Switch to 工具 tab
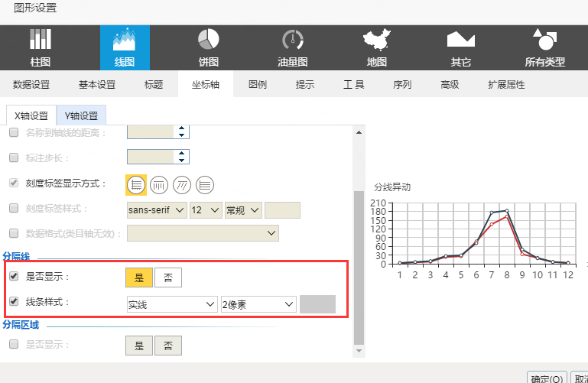 [353, 84]
